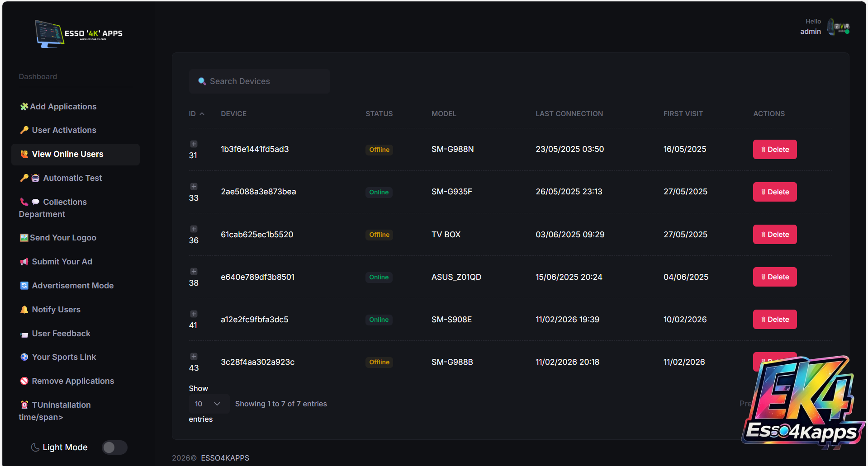Toggle the Light Mode switch
868x466 pixels.
(x=114, y=447)
